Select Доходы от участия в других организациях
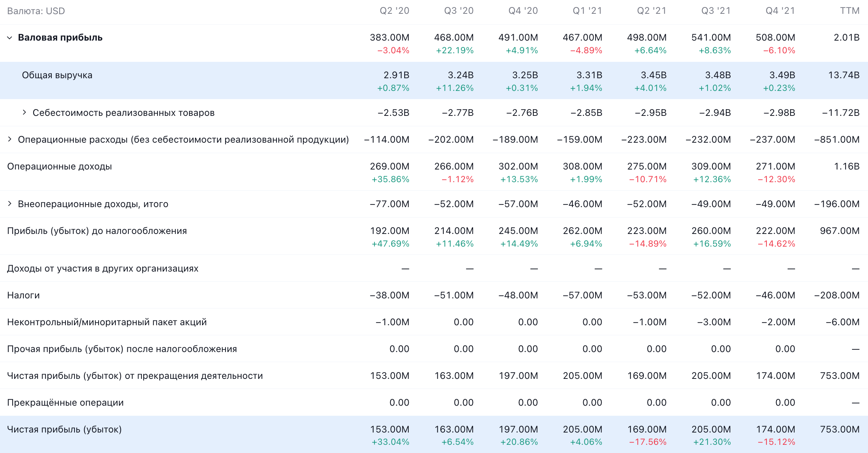 [103, 269]
